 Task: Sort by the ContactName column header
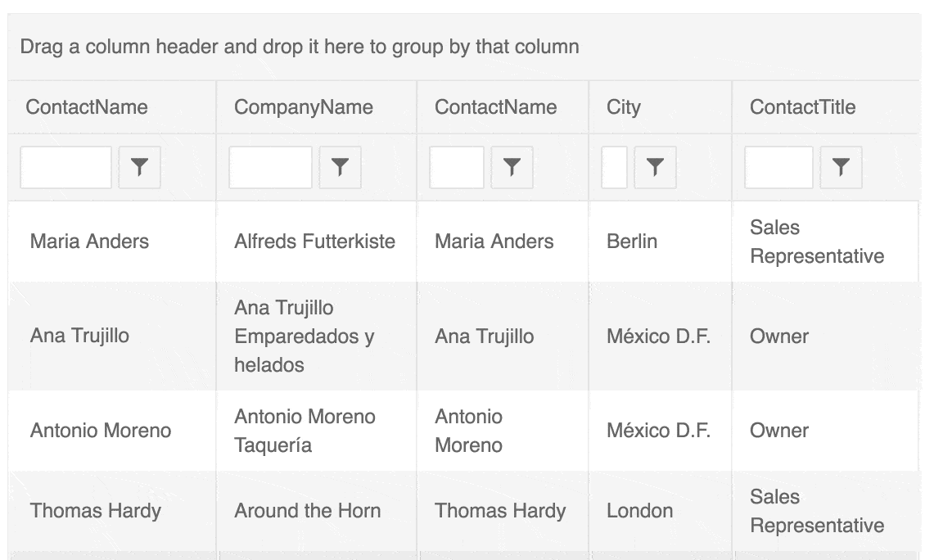[x=87, y=106]
